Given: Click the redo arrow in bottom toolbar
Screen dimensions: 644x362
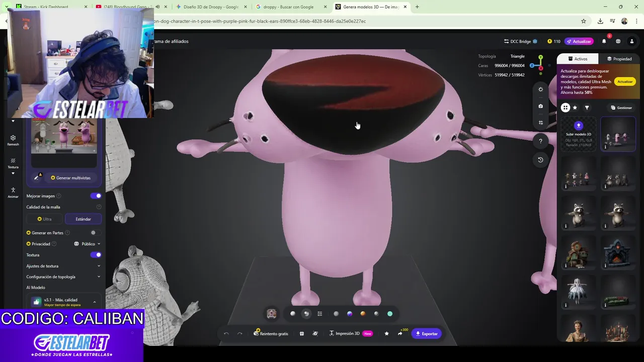Looking at the screenshot, I should pyautogui.click(x=239, y=333).
